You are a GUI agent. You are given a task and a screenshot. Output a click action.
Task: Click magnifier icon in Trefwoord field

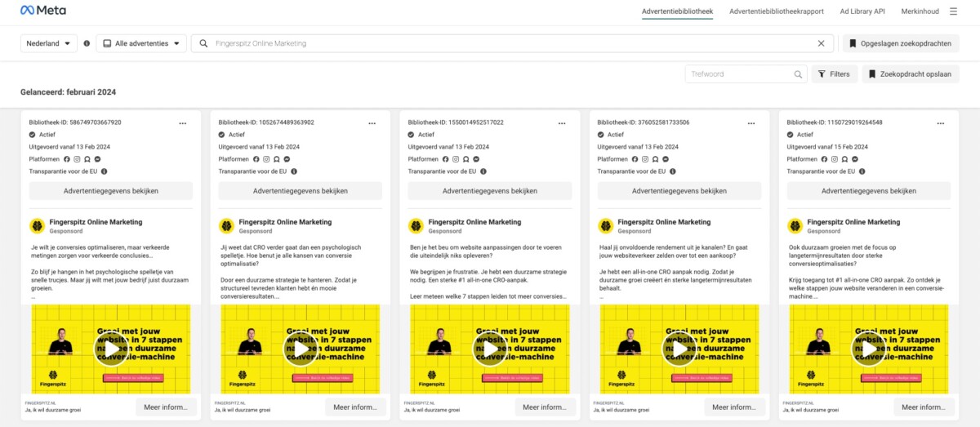[x=798, y=74]
